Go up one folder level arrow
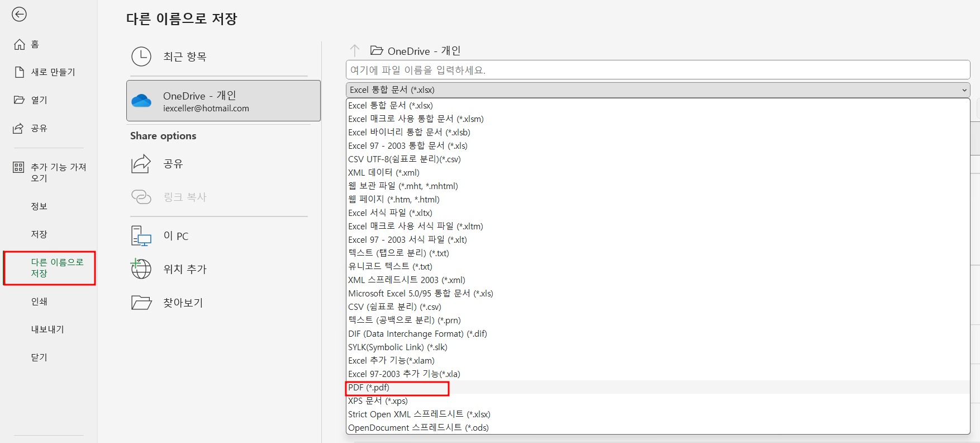Image resolution: width=980 pixels, height=443 pixels. pyautogui.click(x=355, y=51)
